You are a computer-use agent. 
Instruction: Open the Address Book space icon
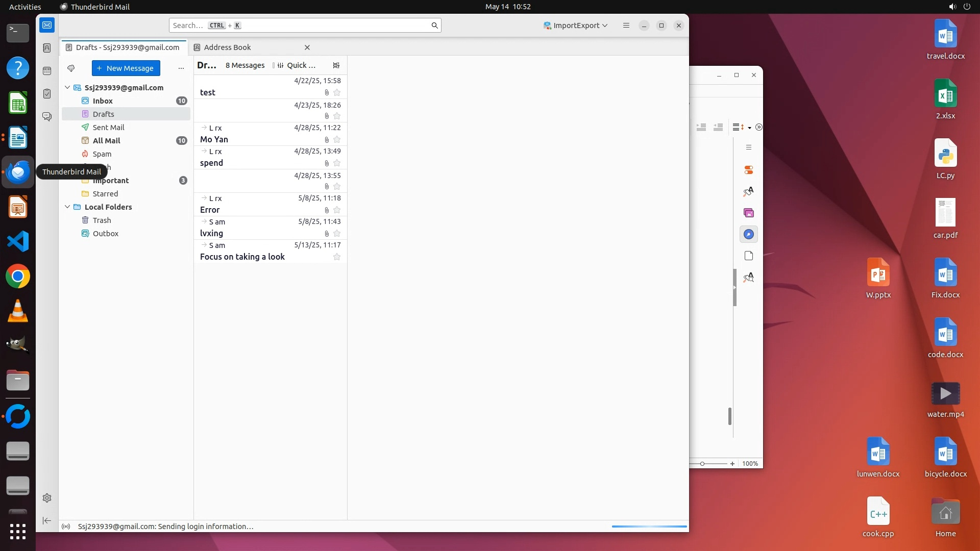pos(47,48)
